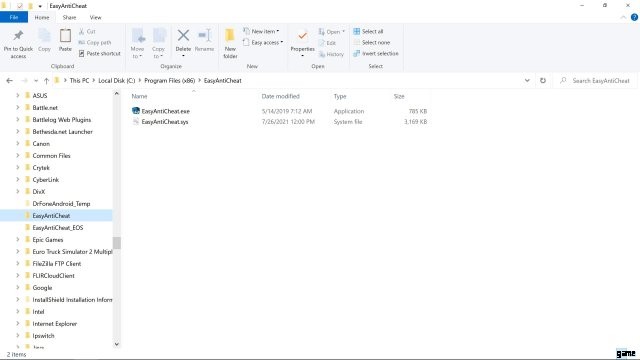Viewport: 640px width, 360px height.
Task: Go up one folder level
Action: [x=47, y=81]
